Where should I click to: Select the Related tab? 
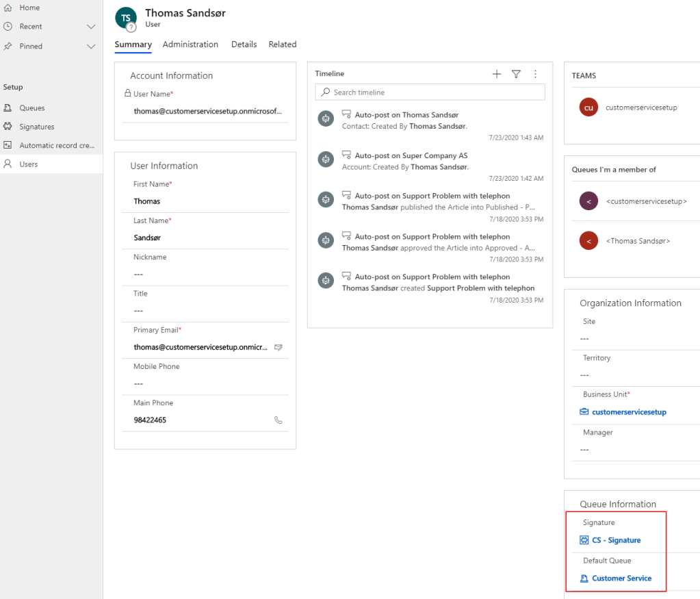click(282, 44)
